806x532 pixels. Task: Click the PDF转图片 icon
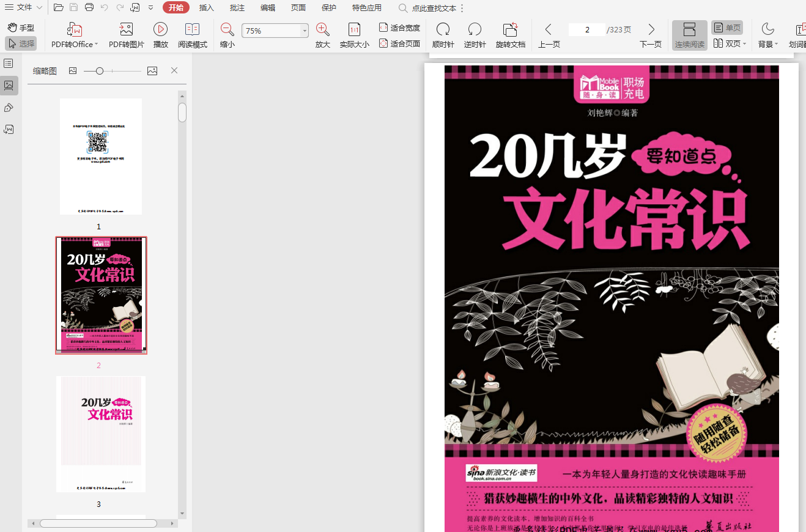point(126,29)
